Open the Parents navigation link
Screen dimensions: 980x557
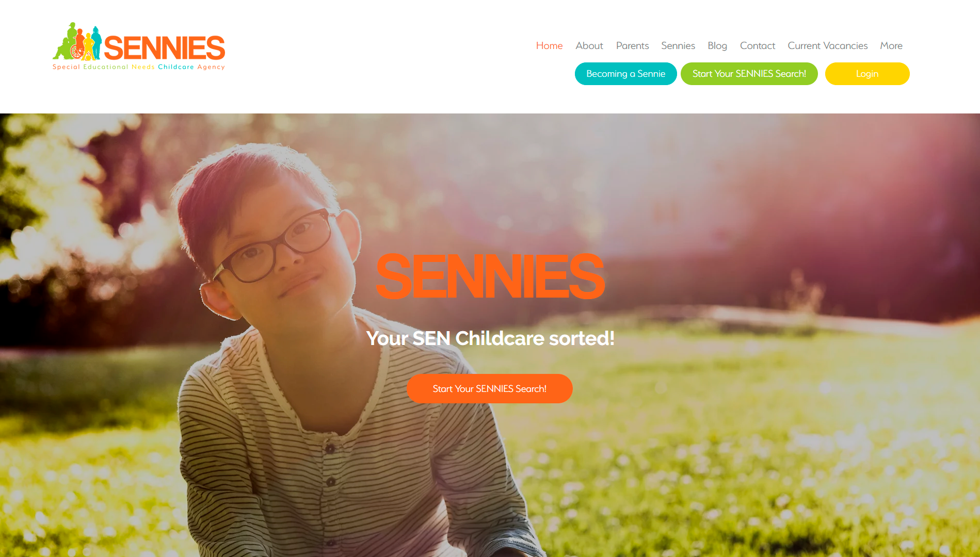point(632,45)
